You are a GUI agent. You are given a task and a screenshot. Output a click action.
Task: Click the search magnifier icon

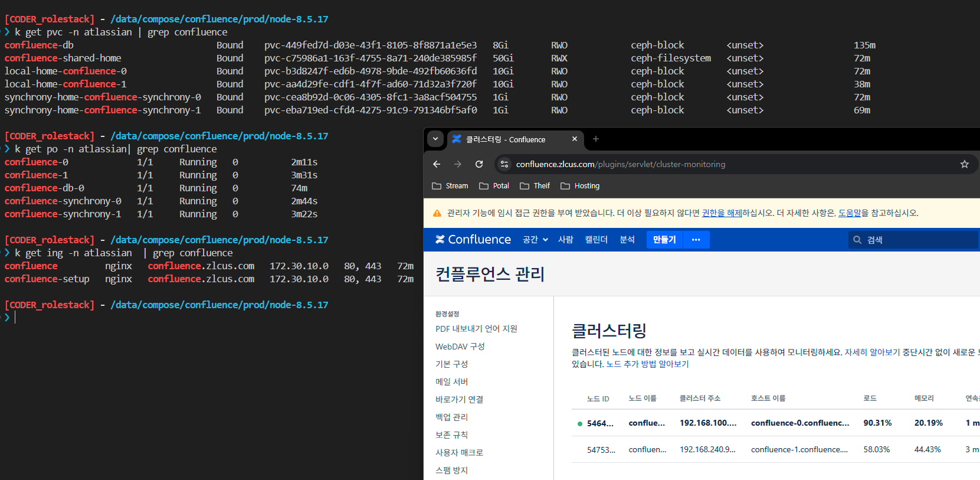coord(857,240)
